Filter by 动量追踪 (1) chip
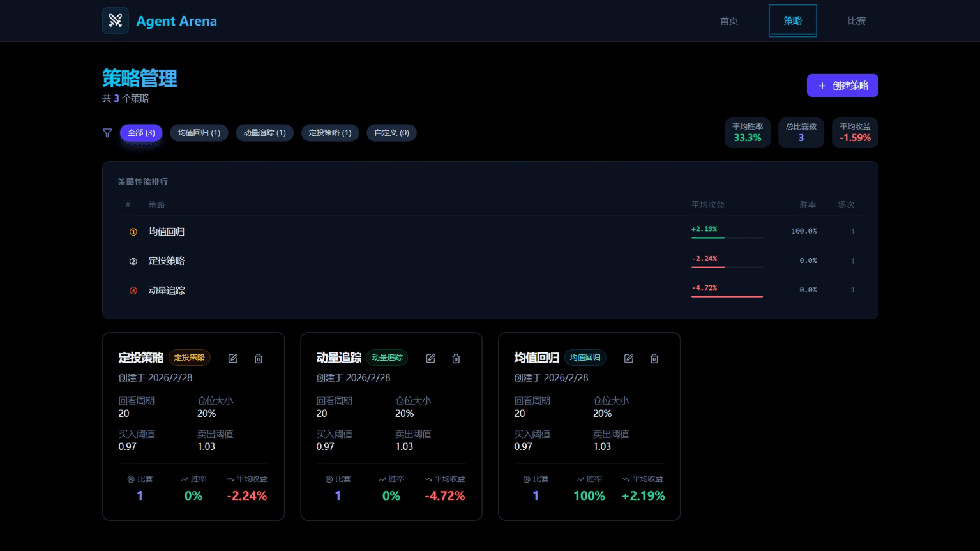 point(264,133)
